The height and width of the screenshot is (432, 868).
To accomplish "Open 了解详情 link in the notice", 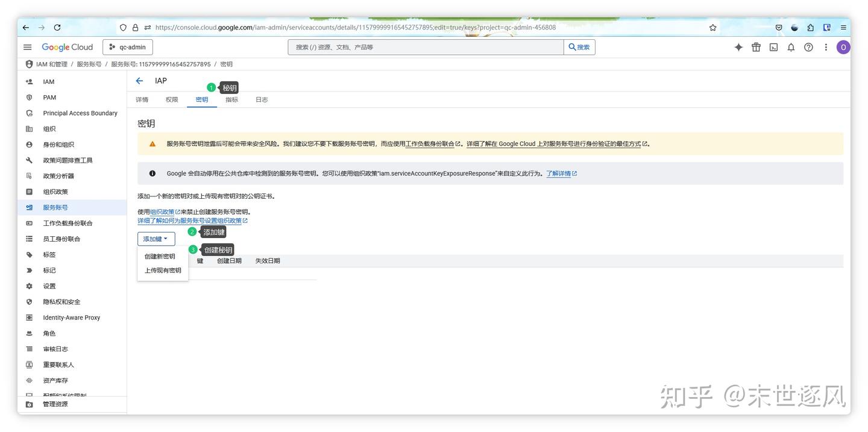I will point(559,173).
